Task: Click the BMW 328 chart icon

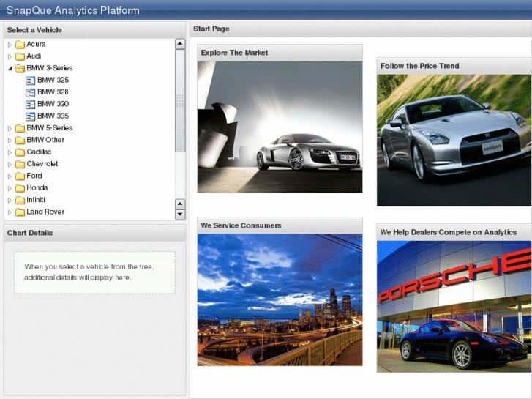Action: (31, 92)
